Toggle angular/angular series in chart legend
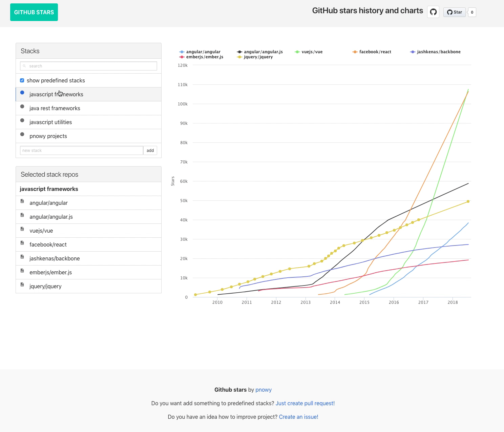 pyautogui.click(x=200, y=52)
